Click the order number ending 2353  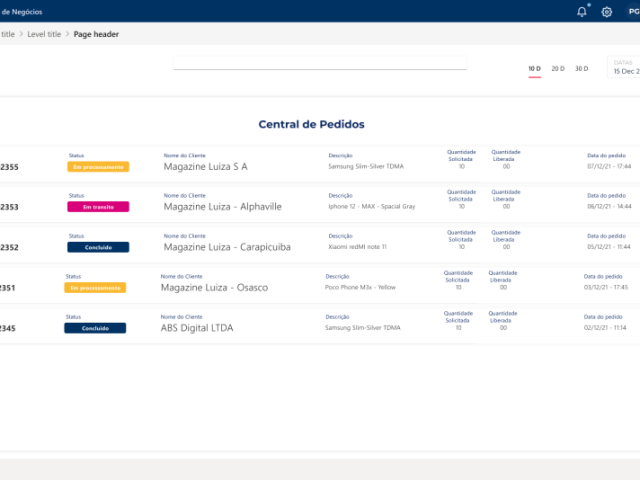pos(9,207)
